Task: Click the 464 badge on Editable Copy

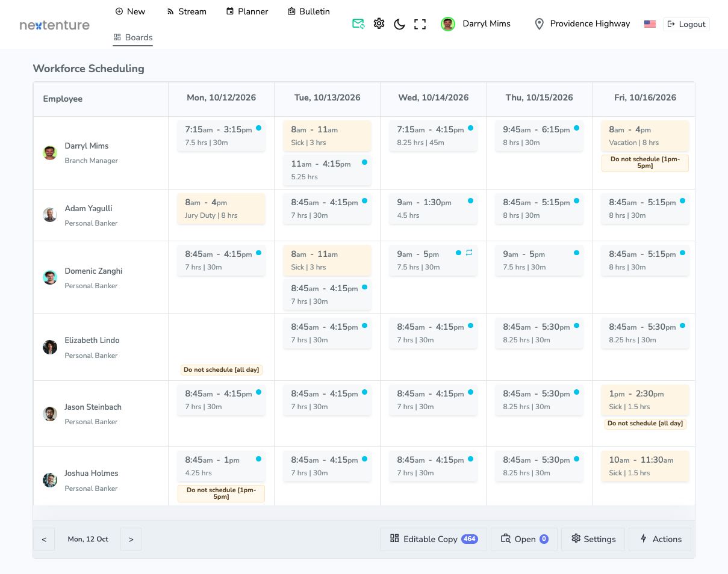Action: 470,539
